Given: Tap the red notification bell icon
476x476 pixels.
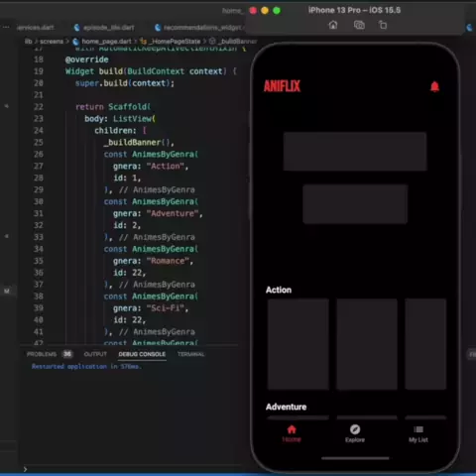Looking at the screenshot, I should coord(434,86).
